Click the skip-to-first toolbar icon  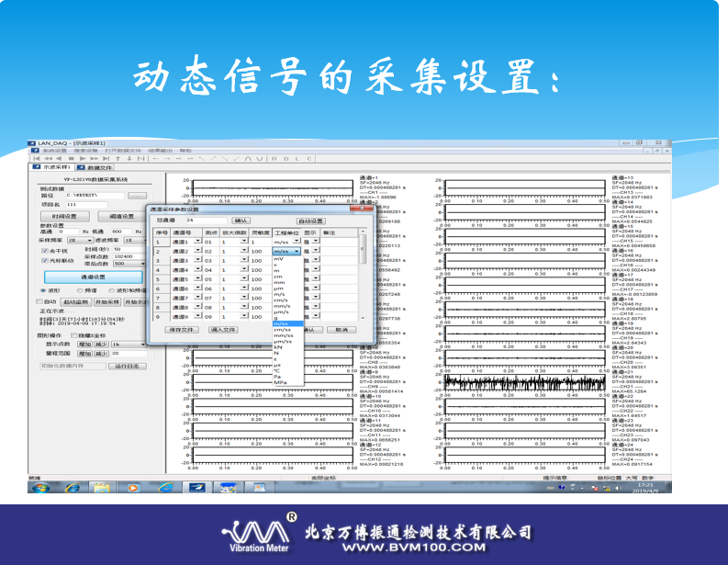point(36,158)
